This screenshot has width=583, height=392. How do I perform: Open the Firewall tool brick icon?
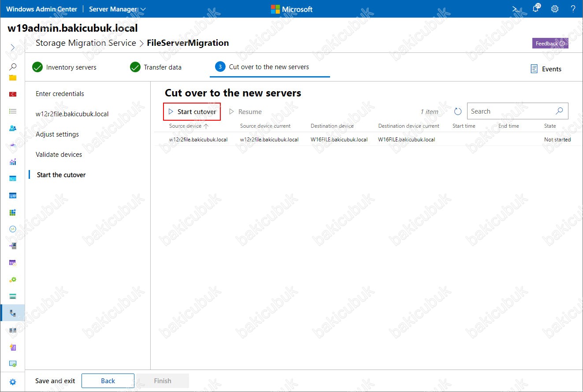click(x=13, y=94)
